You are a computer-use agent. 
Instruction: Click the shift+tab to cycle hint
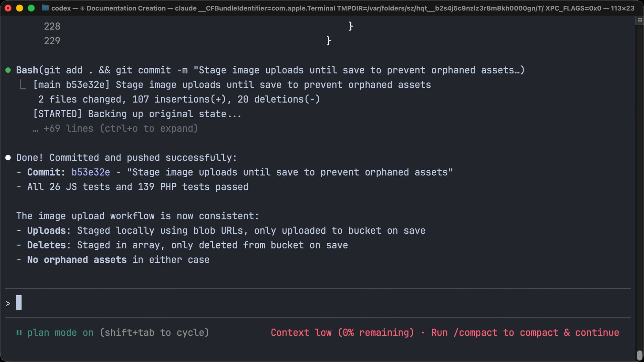point(154,333)
